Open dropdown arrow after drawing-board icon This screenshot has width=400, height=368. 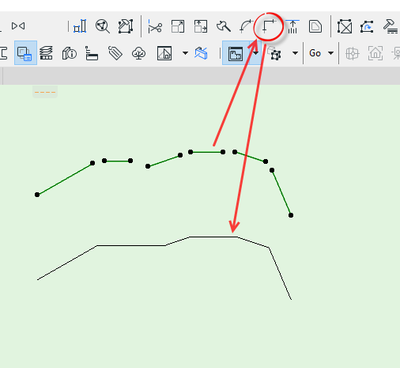coord(185,53)
